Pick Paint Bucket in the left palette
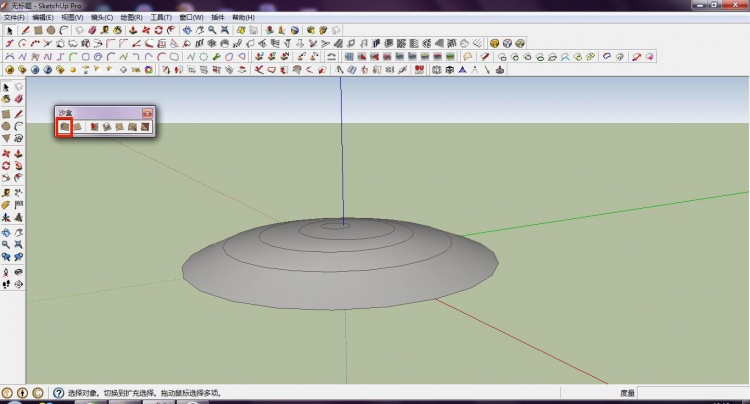The image size is (750, 404). pyautogui.click(x=6, y=99)
